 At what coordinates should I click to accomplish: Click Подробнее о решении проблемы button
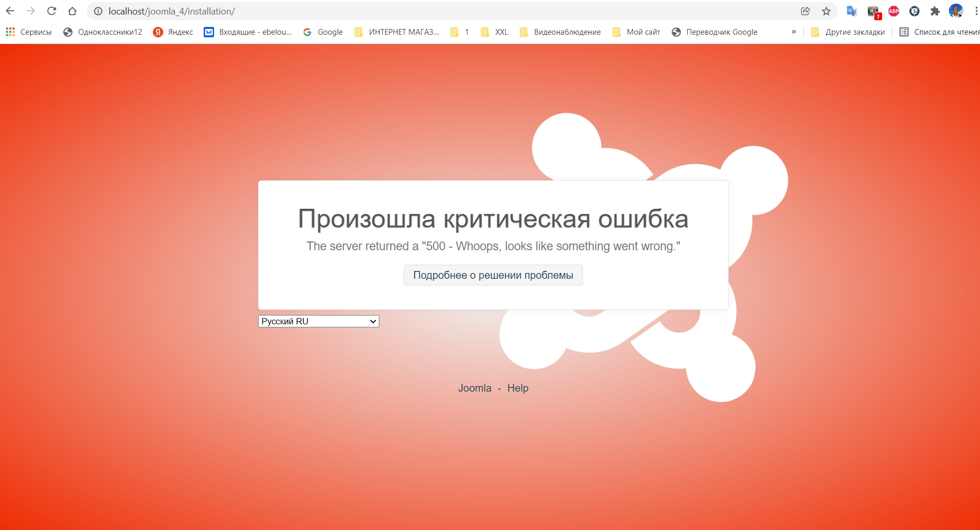point(493,275)
